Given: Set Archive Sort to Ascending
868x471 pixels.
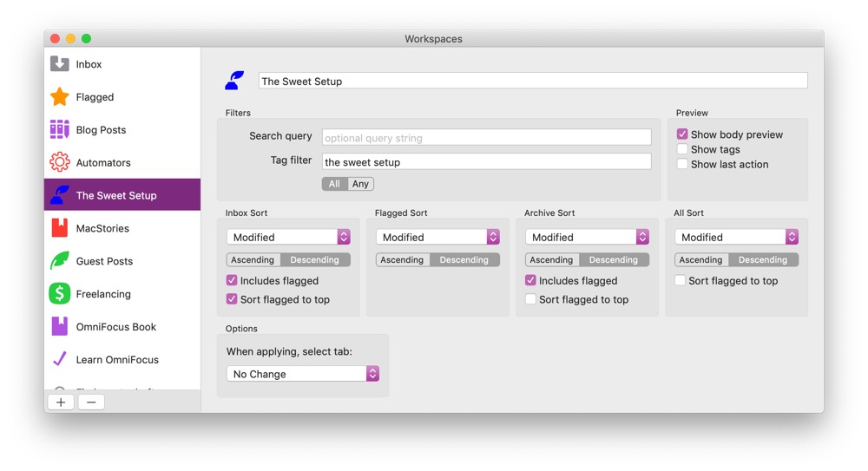Looking at the screenshot, I should click(x=552, y=259).
